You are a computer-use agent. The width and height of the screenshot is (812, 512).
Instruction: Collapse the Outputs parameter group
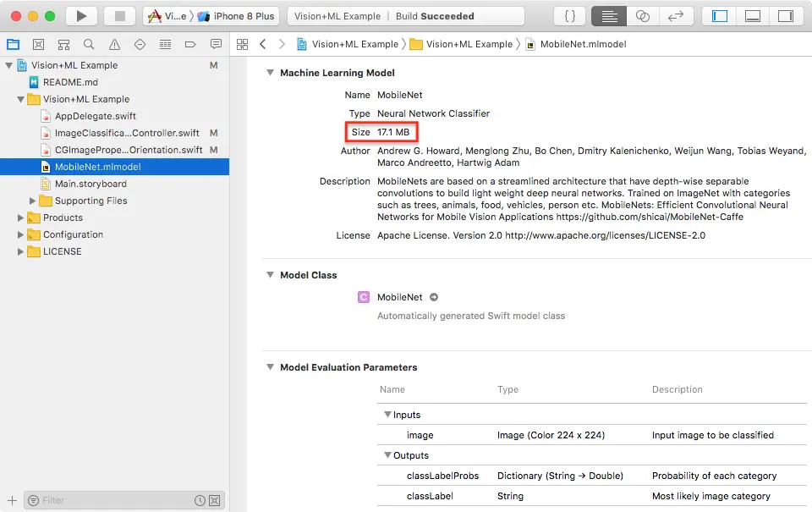coord(387,455)
